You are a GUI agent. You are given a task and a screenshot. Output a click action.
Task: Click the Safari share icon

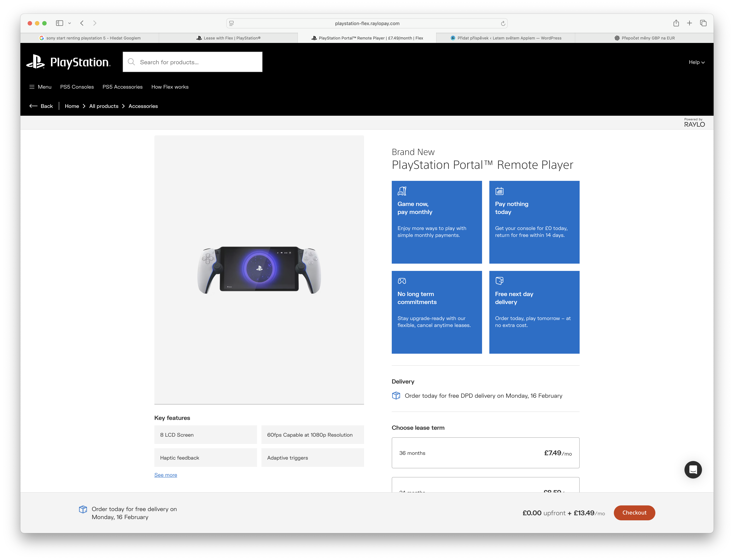[676, 23]
